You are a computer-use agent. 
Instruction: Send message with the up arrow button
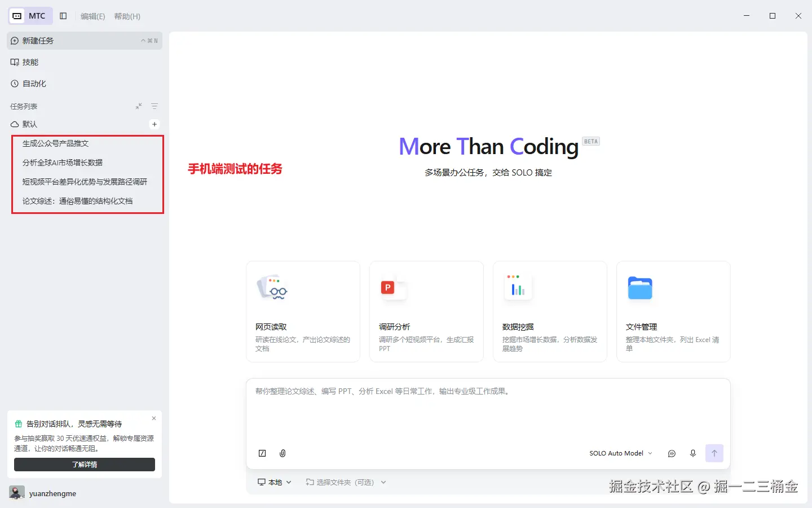(714, 453)
